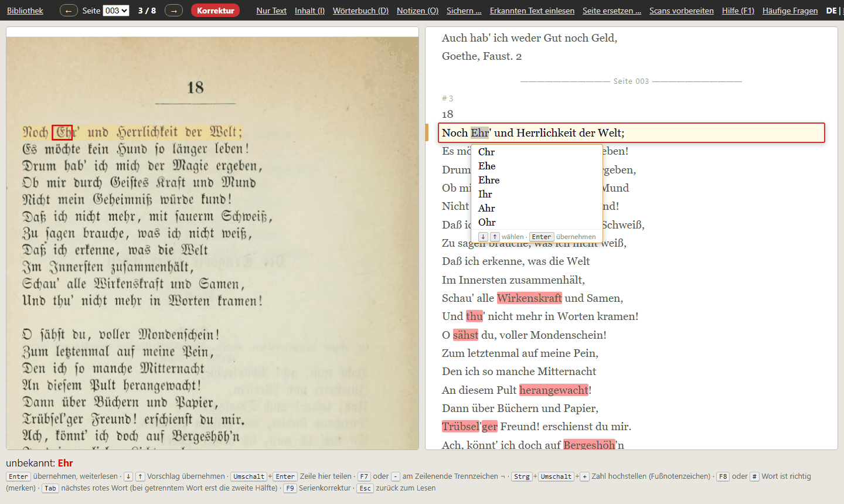844x504 pixels.
Task: Select suggestion 'Ehre' from the list
Action: pos(489,180)
